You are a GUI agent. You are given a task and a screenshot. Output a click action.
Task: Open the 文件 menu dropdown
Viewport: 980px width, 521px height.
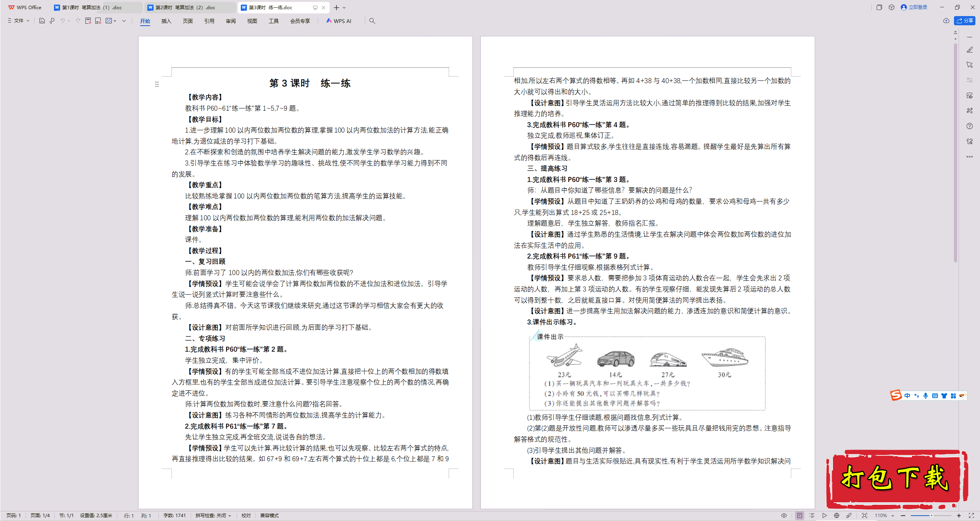[x=18, y=21]
